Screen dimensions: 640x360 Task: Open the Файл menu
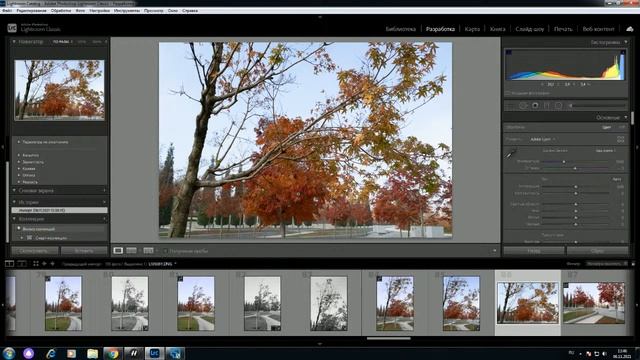click(x=7, y=11)
